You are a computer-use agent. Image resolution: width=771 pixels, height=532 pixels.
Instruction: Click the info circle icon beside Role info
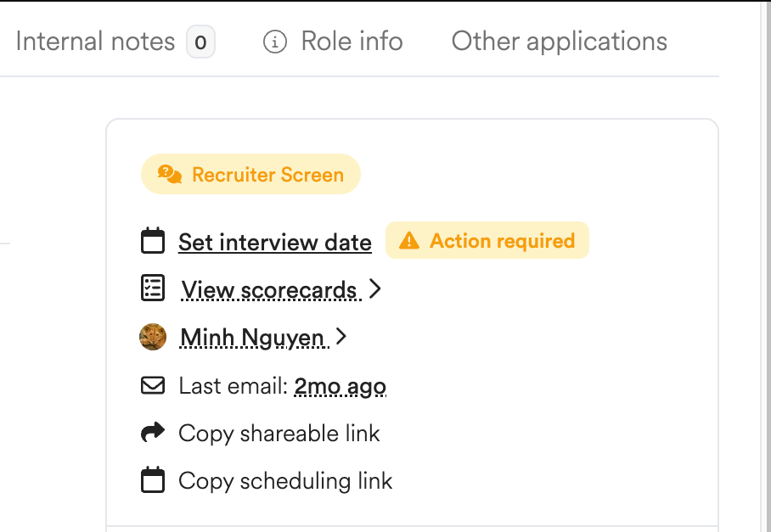(x=275, y=42)
